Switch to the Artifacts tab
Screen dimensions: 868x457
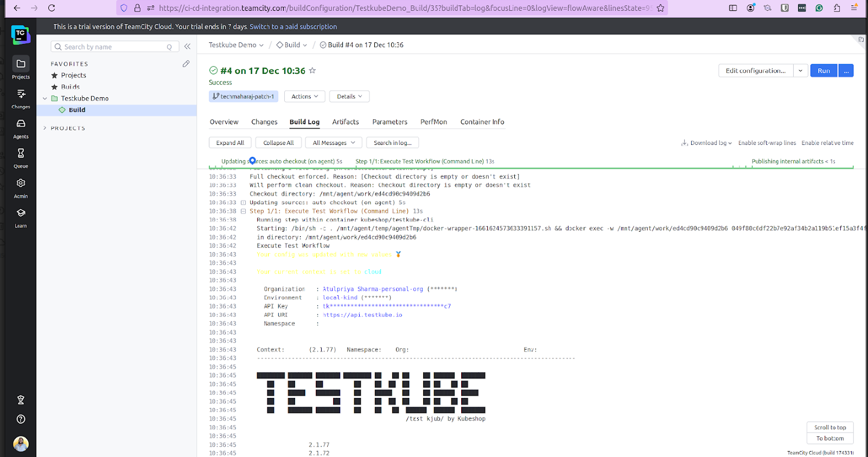[x=346, y=122]
